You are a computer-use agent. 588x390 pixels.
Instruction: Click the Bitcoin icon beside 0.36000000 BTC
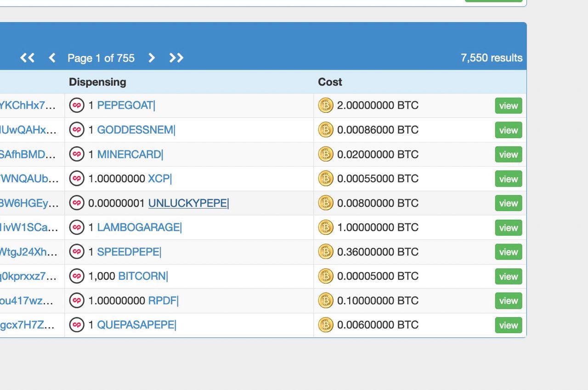pos(326,251)
